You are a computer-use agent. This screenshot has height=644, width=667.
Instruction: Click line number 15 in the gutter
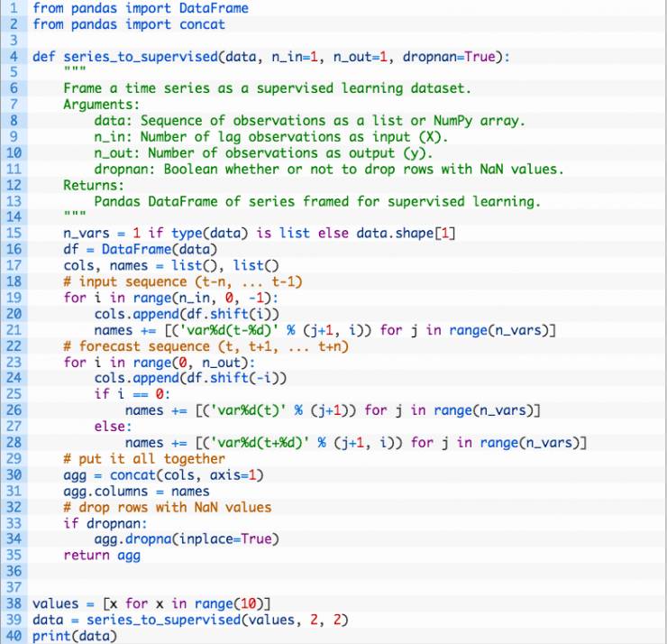coord(14,234)
